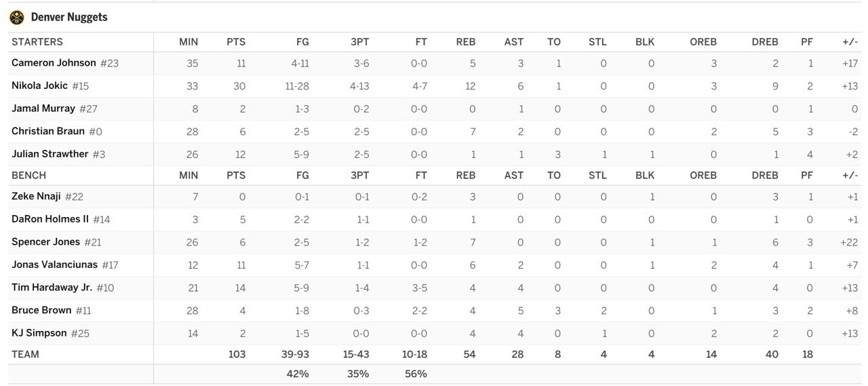Screen dimensions: 868x386
Task: Open the DaRon Holmes II player link
Action: click(50, 219)
